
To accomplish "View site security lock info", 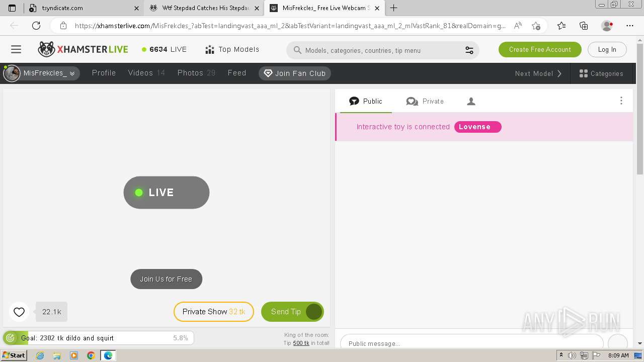I will [63, 26].
